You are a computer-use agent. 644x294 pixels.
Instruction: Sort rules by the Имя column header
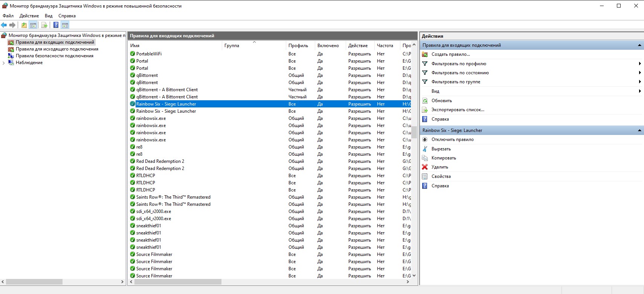point(175,46)
